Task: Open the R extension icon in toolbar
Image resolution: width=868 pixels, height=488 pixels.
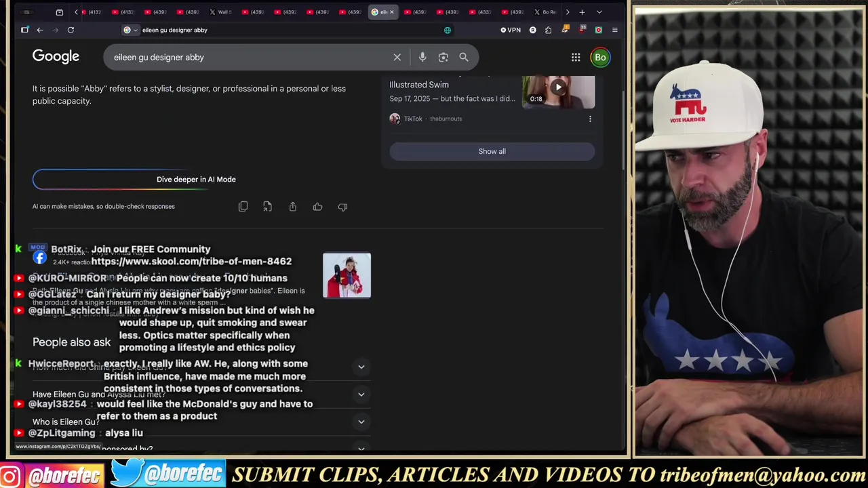Action: click(532, 30)
